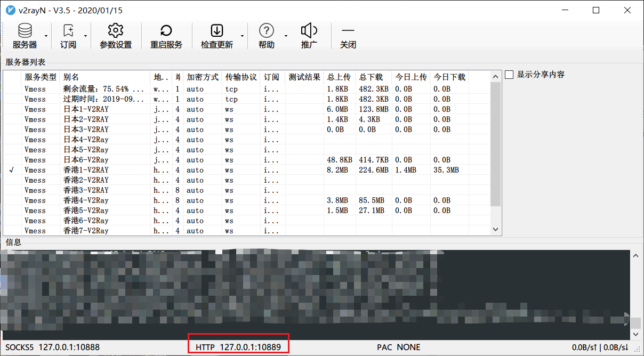Sort by 传输协议 column header
Viewport: 644px width, 356px height.
[x=241, y=77]
